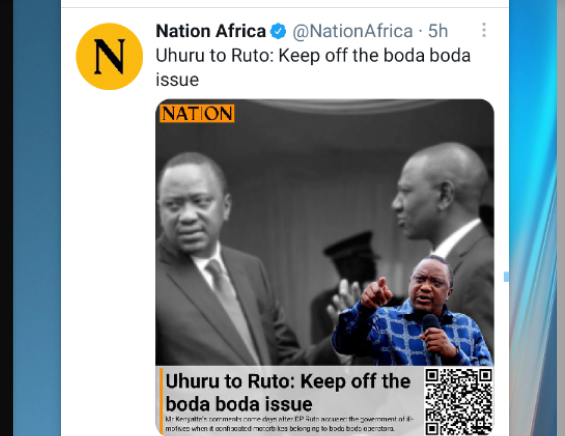Image resolution: width=565 pixels, height=436 pixels.
Task: Click the QR code in the image
Action: (x=458, y=401)
